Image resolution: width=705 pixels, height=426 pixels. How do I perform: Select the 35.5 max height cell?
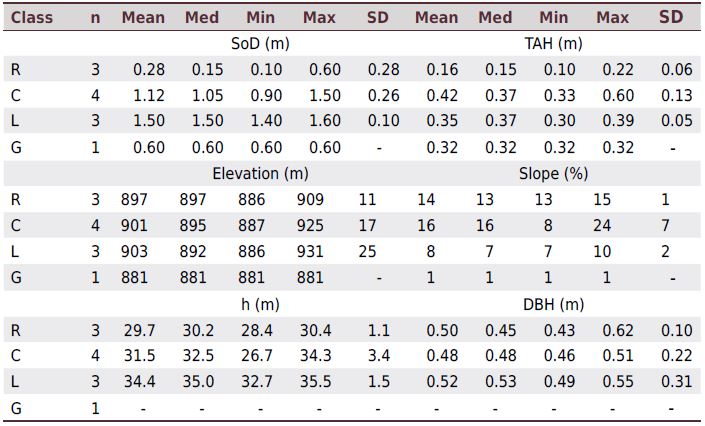(x=316, y=382)
